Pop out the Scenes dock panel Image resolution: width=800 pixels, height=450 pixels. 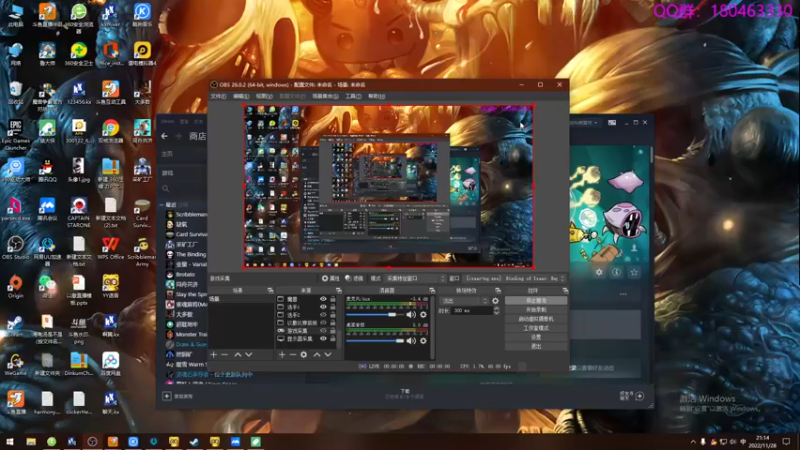(x=270, y=290)
